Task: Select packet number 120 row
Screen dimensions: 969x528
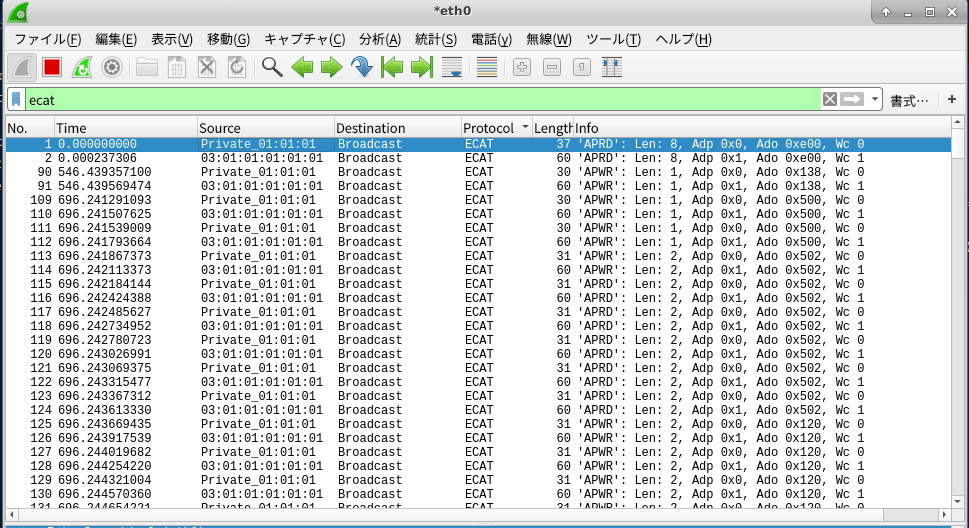Action: pyautogui.click(x=478, y=354)
